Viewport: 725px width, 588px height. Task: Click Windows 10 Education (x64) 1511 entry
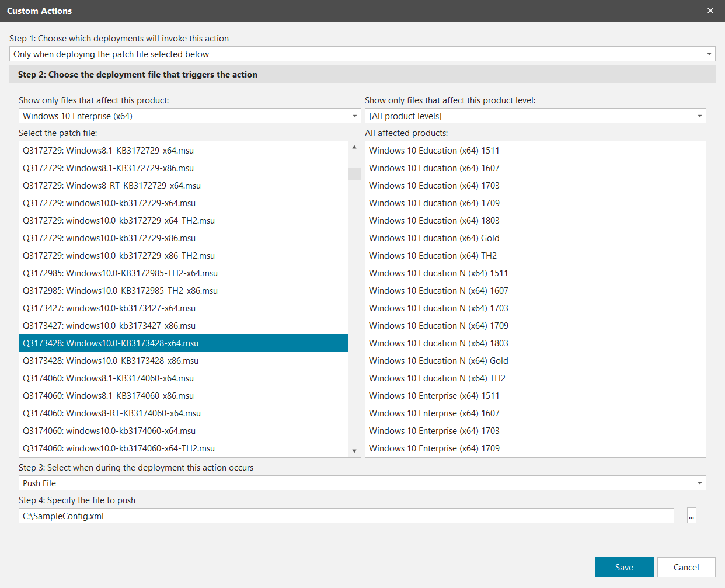pos(535,151)
